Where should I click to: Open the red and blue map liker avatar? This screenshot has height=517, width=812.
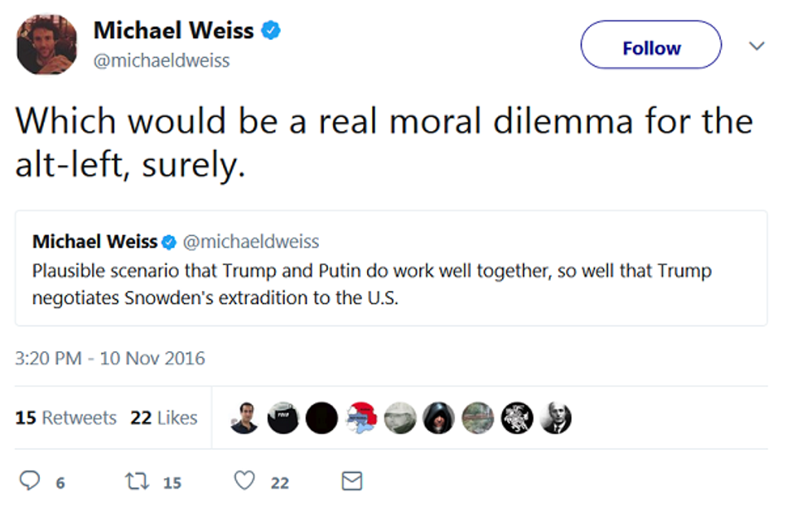pyautogui.click(x=361, y=418)
